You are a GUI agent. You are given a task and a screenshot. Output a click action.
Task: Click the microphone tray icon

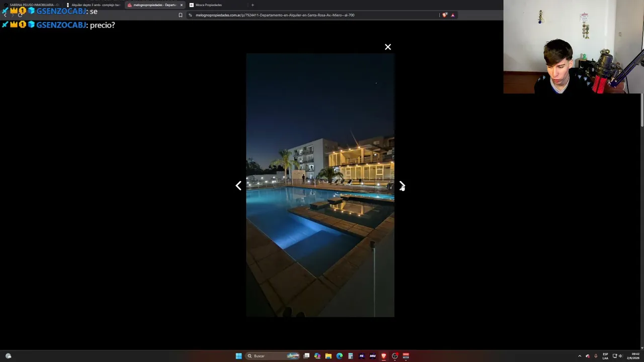click(596, 356)
